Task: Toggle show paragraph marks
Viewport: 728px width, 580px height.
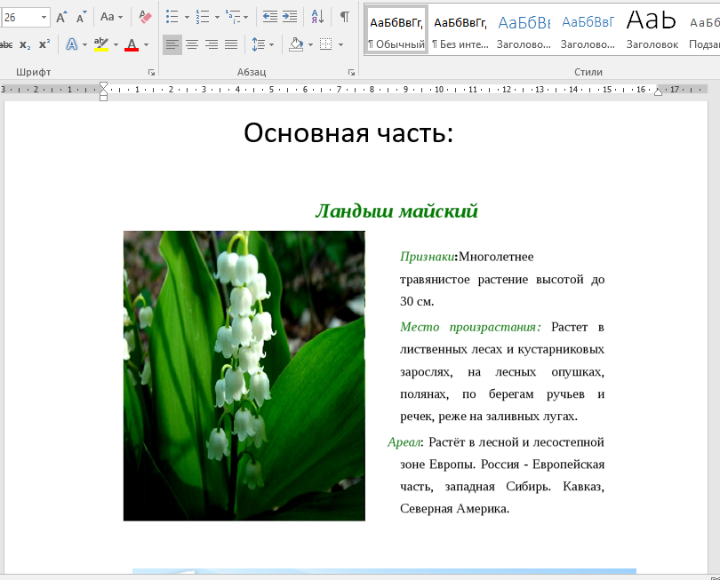Action: pos(345,17)
